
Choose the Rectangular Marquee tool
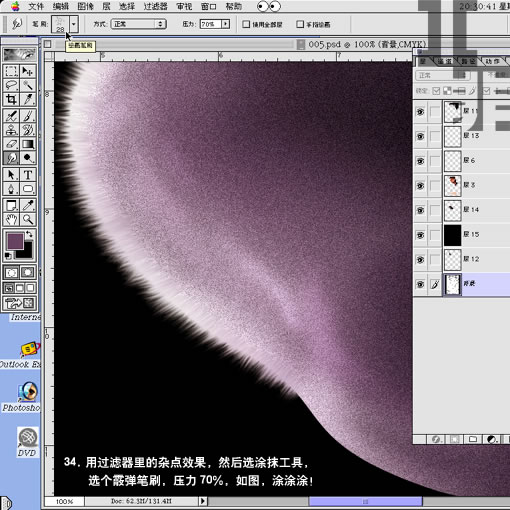11,71
